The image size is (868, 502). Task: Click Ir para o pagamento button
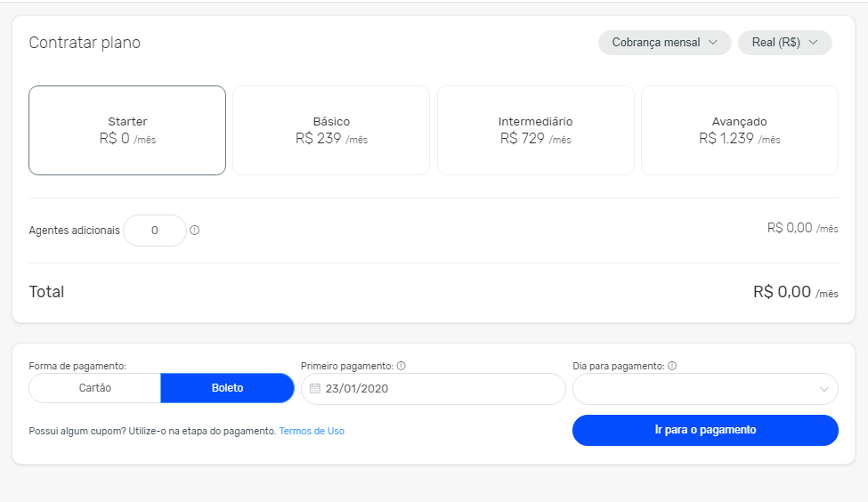[705, 430]
